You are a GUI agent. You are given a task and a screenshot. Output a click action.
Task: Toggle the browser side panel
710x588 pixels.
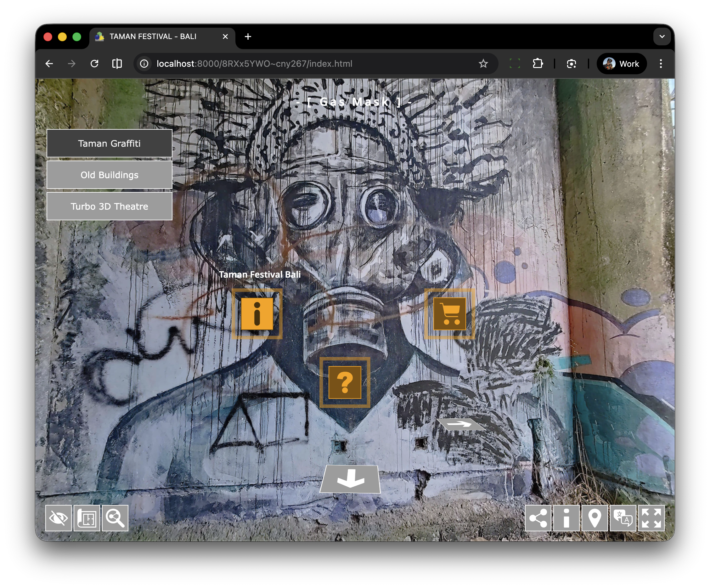117,64
